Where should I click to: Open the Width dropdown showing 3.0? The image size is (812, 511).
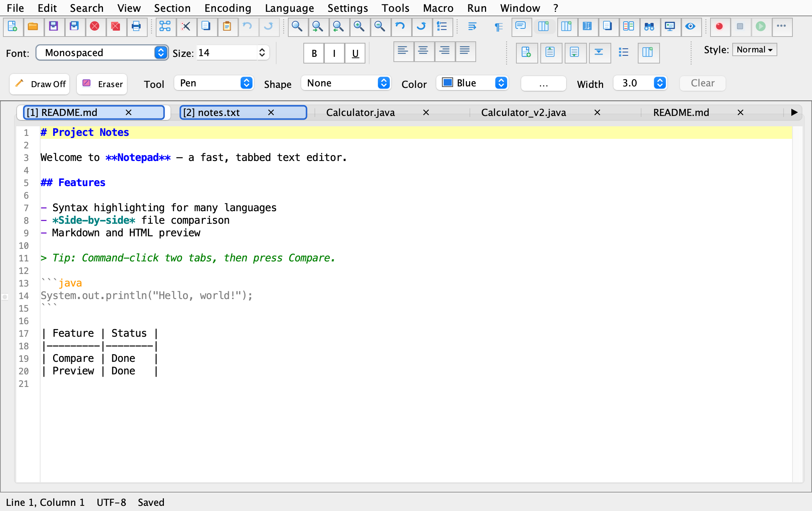(640, 83)
